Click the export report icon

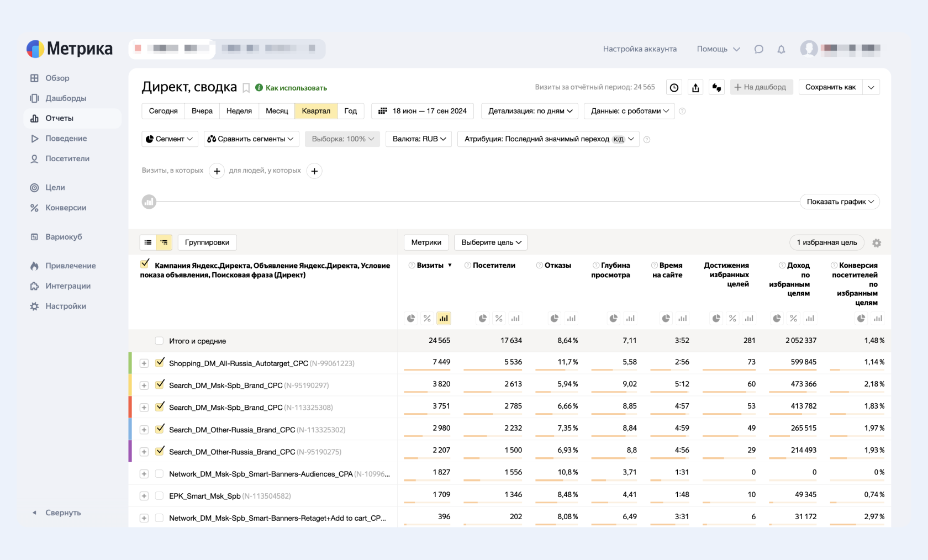[x=695, y=87]
